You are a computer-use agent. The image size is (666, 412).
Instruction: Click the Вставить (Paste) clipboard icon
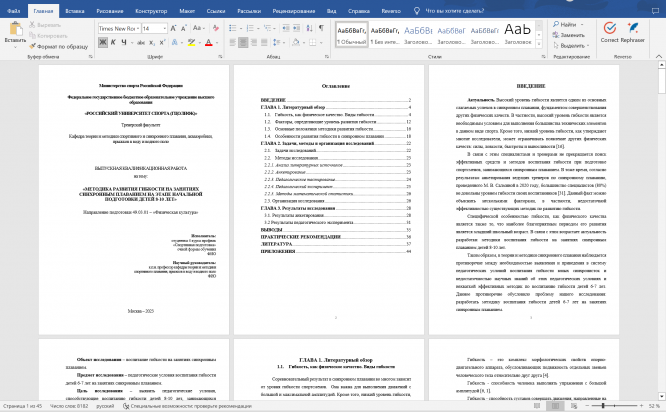point(16,29)
